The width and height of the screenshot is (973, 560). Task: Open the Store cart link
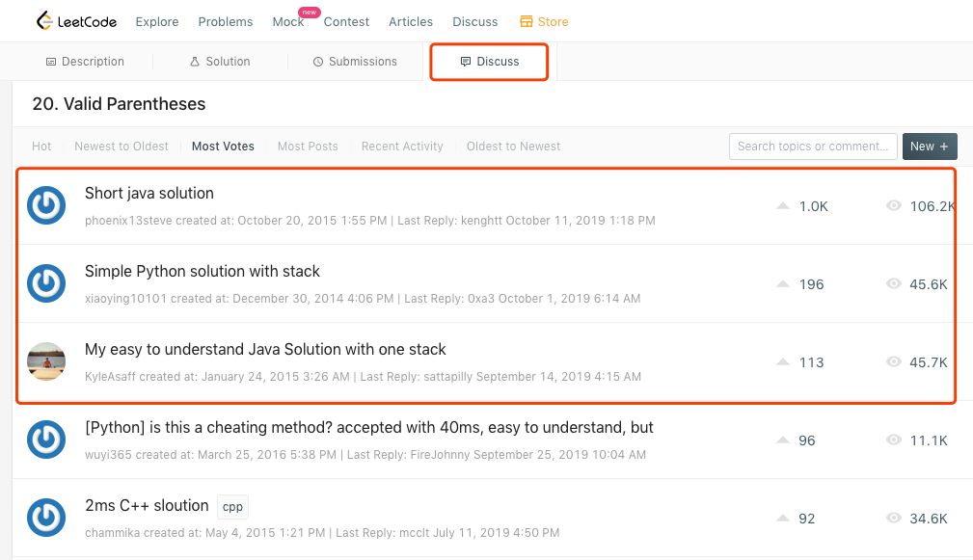pyautogui.click(x=544, y=21)
